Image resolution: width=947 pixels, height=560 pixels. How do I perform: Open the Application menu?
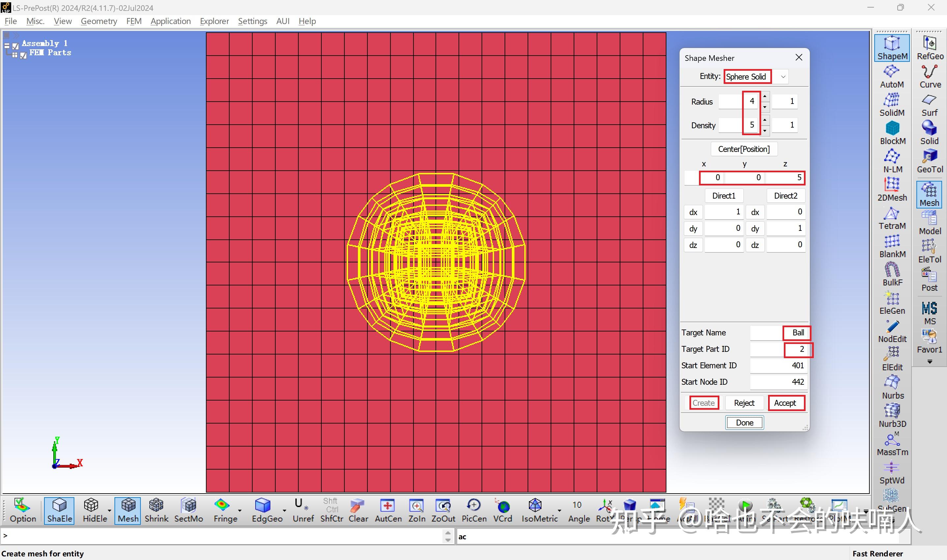coord(171,21)
